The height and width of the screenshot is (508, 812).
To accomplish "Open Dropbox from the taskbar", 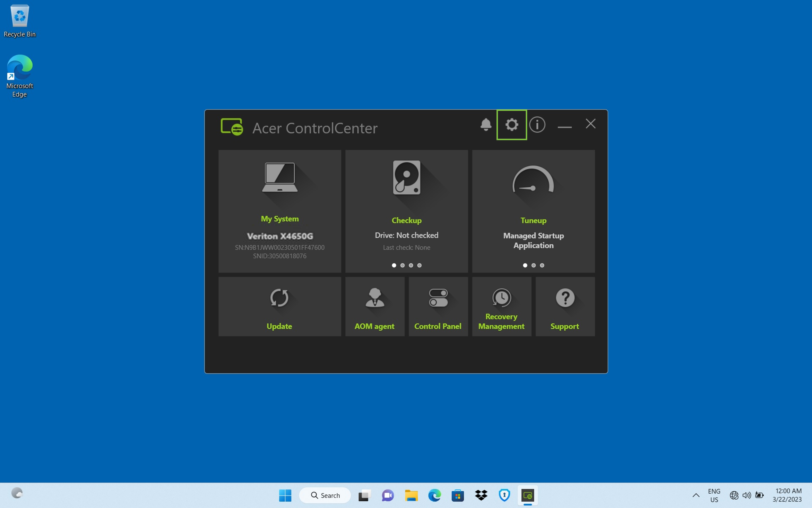I will (481, 495).
